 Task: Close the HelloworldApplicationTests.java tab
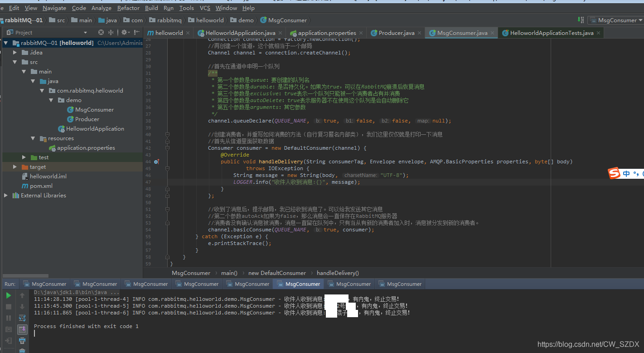(x=599, y=33)
